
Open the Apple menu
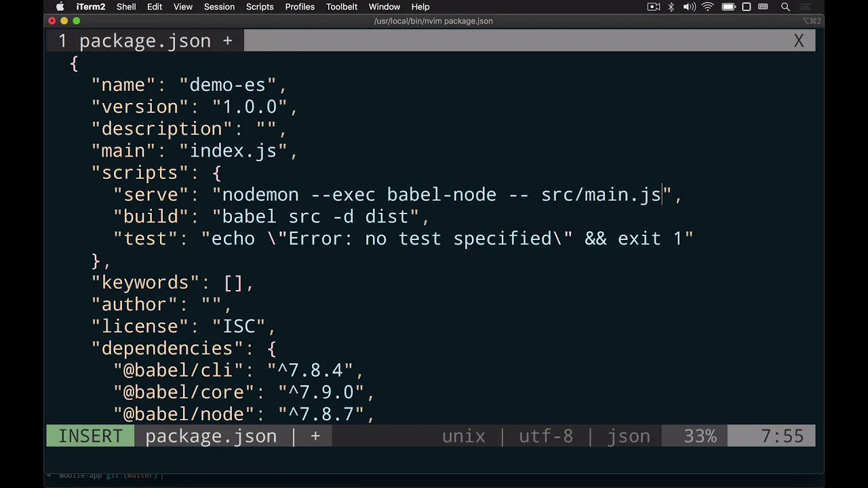[x=60, y=7]
